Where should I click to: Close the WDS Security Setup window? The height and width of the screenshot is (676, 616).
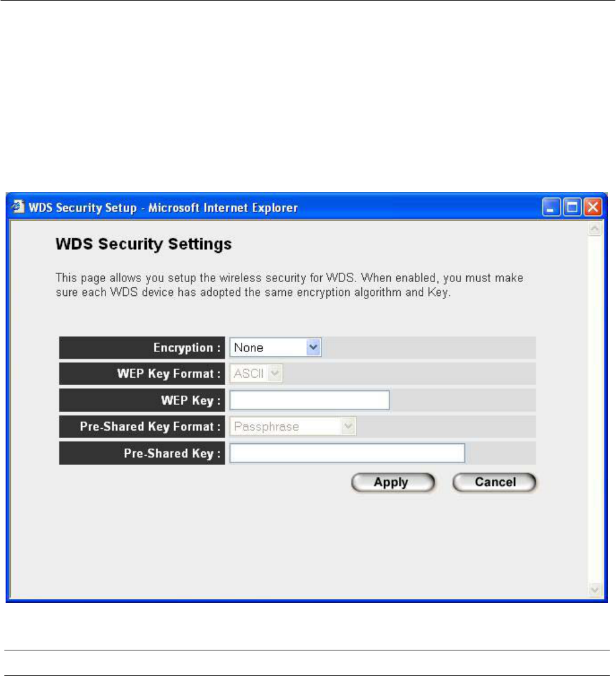tap(593, 207)
